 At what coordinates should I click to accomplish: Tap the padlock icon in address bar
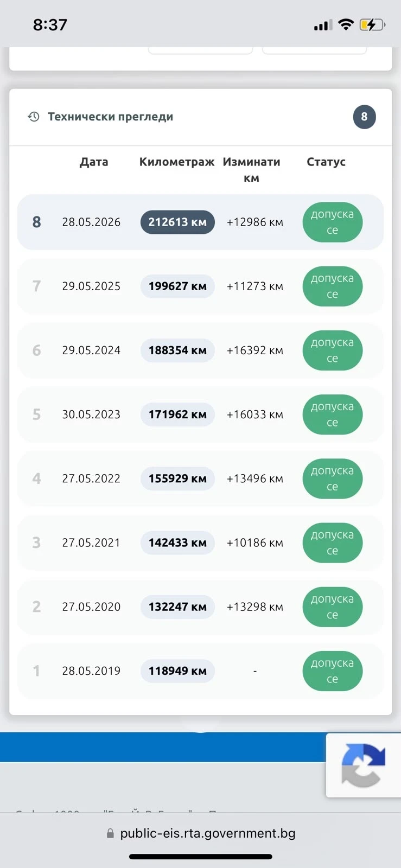[111, 833]
